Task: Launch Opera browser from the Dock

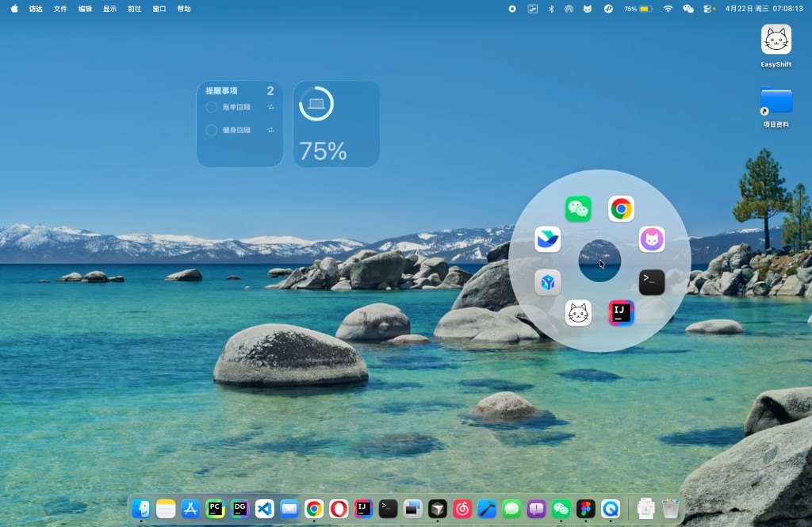Action: [x=339, y=509]
